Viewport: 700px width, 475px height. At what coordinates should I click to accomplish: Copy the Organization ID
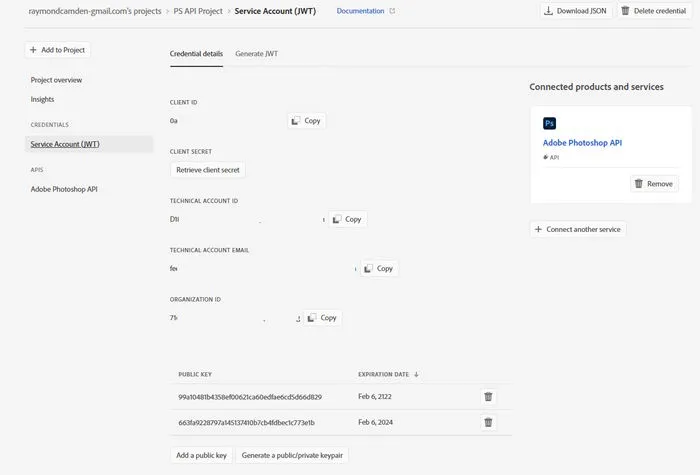coord(322,317)
